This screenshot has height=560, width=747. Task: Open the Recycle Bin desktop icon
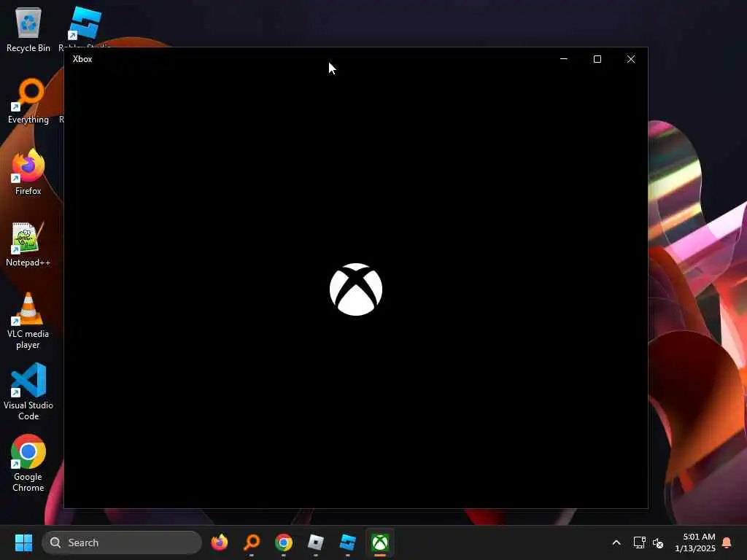pyautogui.click(x=28, y=28)
